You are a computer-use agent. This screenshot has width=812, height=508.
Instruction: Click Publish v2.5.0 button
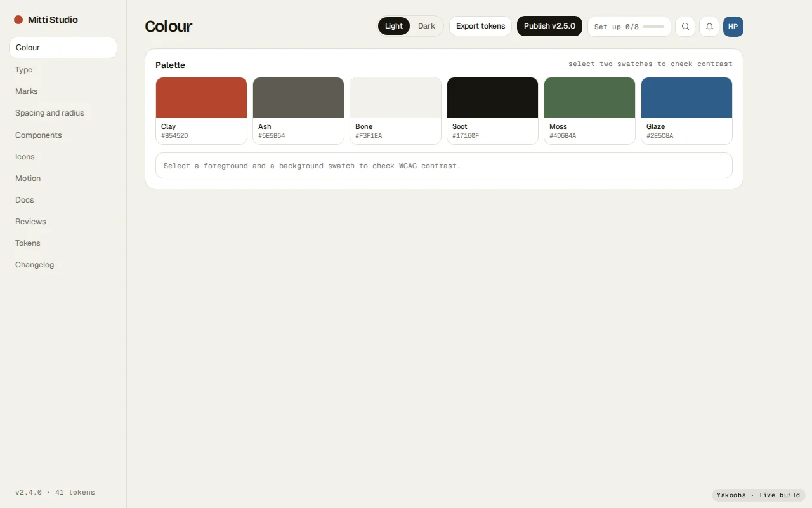549,26
